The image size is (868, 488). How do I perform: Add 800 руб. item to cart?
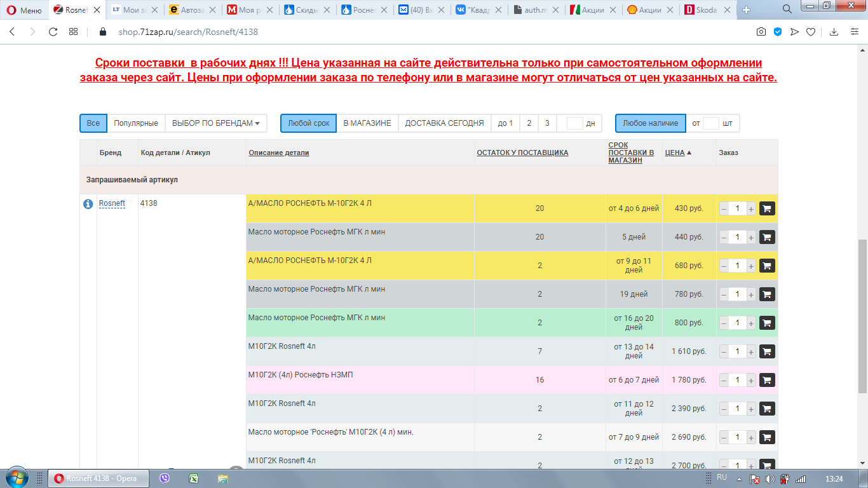[767, 323]
